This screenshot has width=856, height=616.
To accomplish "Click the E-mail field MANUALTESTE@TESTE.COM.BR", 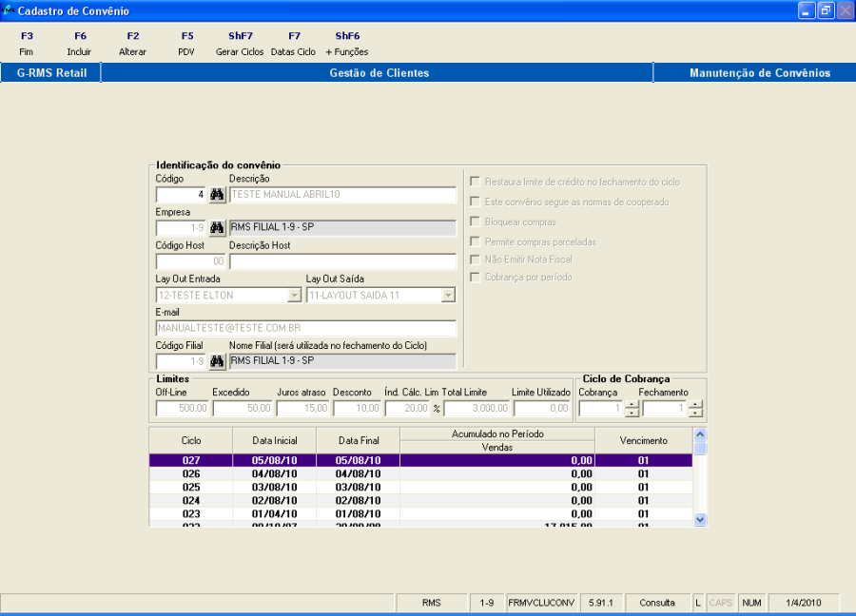I will (x=305, y=328).
